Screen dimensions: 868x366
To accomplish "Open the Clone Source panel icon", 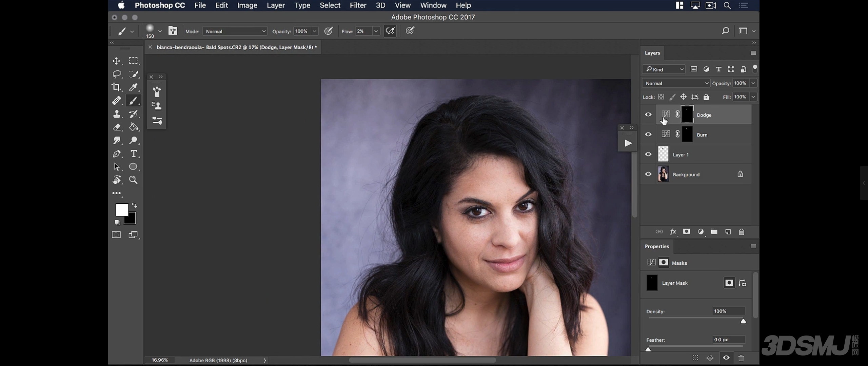I will 157,106.
